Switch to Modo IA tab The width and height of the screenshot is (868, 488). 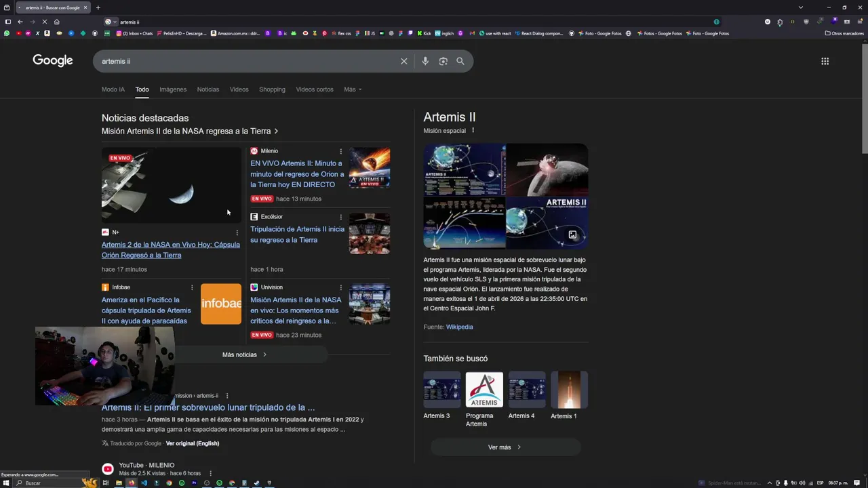coord(113,89)
